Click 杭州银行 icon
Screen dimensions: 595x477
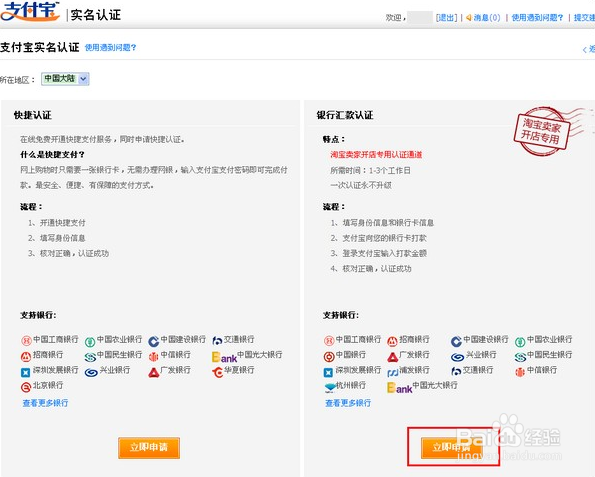click(330, 387)
